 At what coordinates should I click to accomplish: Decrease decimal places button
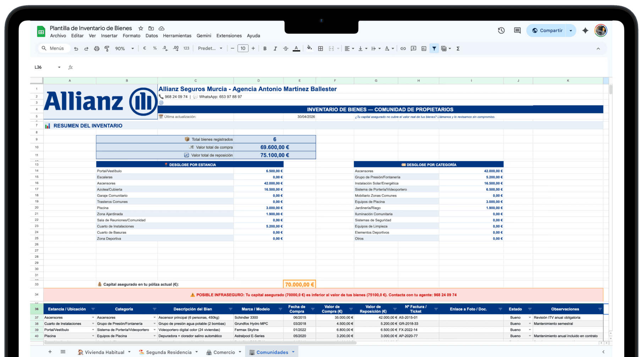tap(165, 48)
